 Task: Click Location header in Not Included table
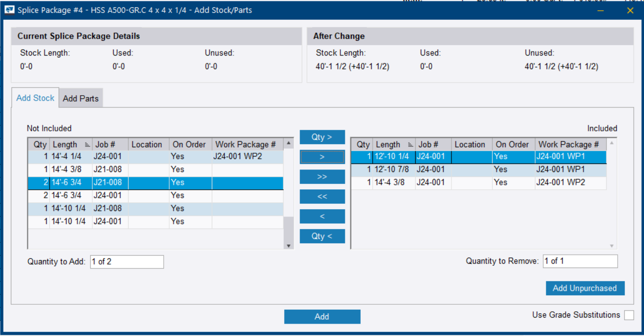pyautogui.click(x=148, y=145)
